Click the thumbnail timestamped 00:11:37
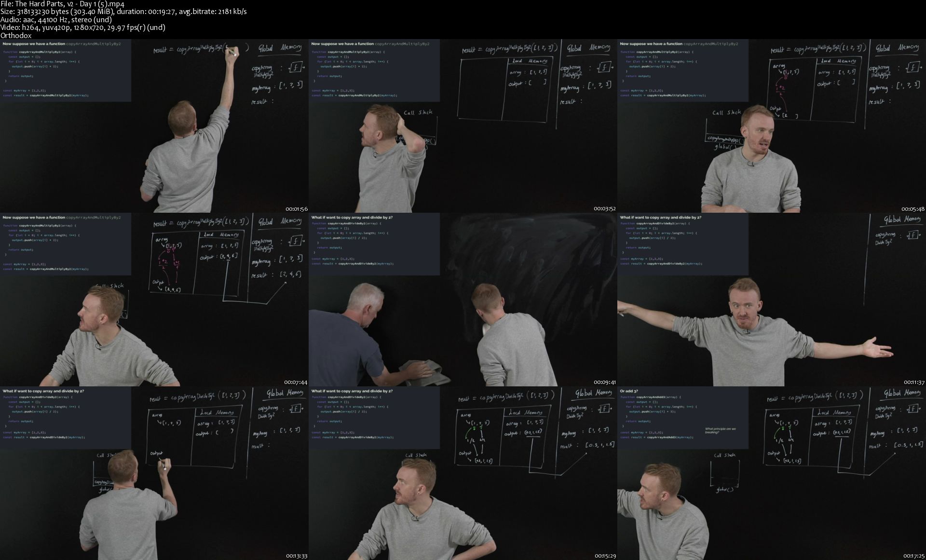926x560 pixels. (772, 300)
